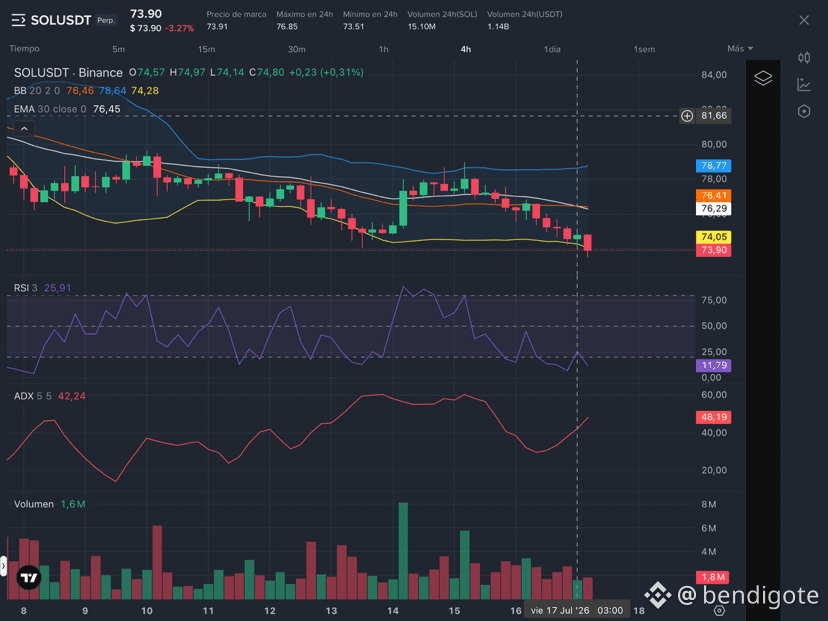Select the 1h timeframe
828x621 pixels.
(383, 49)
